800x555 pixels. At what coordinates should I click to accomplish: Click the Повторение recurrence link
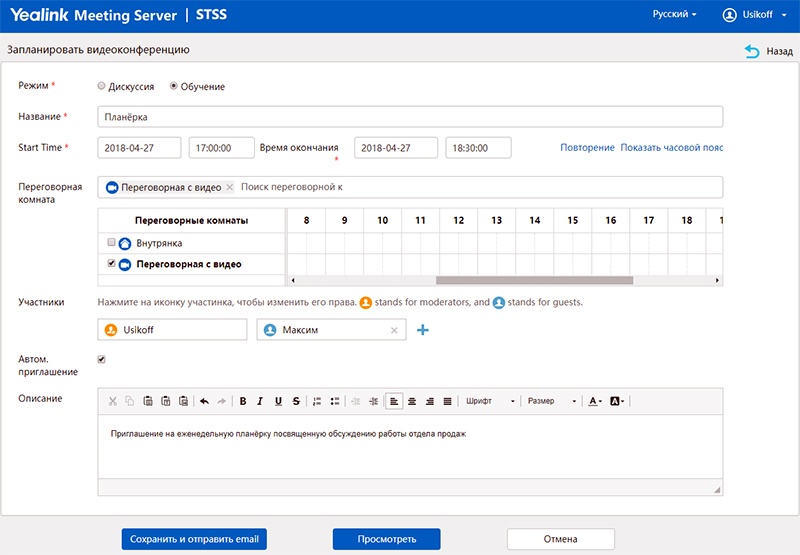tap(587, 148)
